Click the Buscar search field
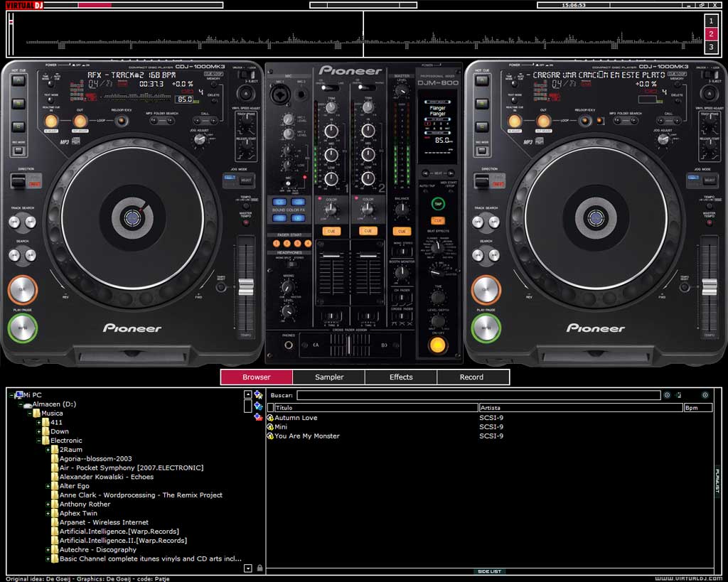Screen dimensions: 728x582 (478, 395)
